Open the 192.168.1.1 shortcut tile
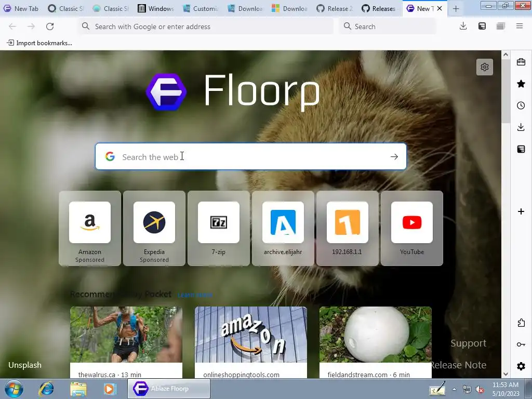The width and height of the screenshot is (532, 399). coord(348,229)
